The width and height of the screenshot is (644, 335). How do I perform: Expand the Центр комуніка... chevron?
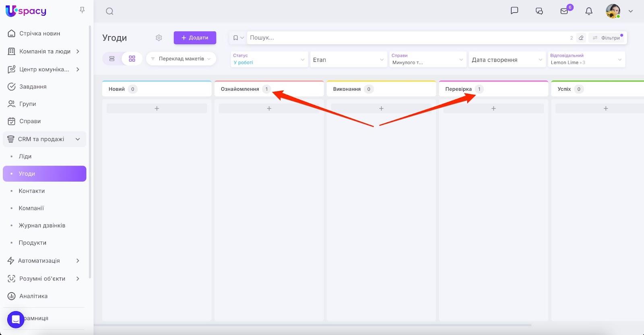pos(78,69)
